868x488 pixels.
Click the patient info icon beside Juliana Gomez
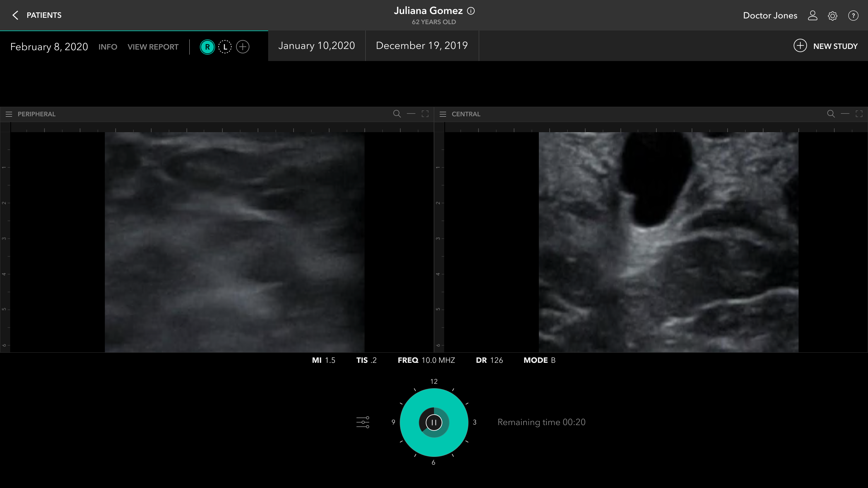point(471,11)
